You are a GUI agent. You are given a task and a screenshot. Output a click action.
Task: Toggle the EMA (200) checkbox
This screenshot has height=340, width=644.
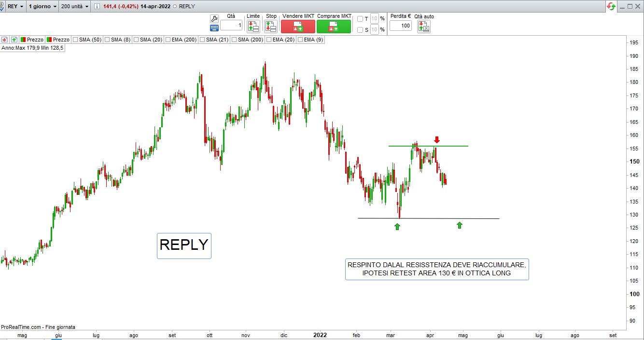[168, 40]
